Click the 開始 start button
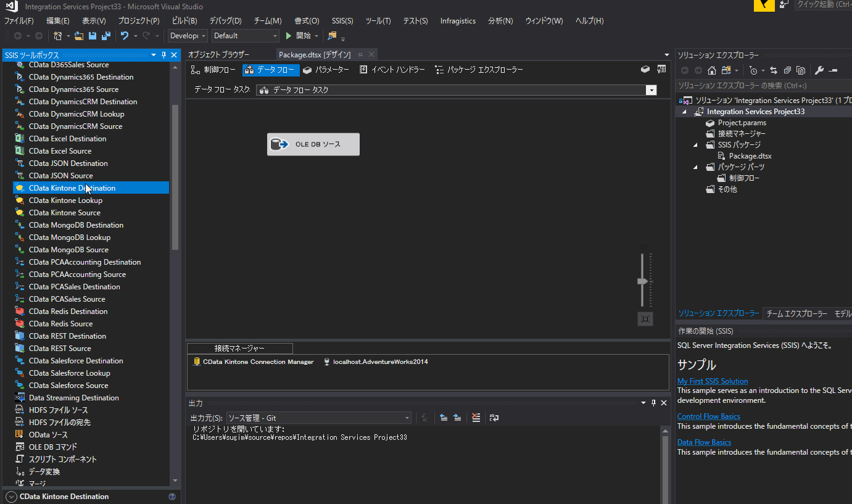The height and width of the screenshot is (504, 852). pos(298,36)
